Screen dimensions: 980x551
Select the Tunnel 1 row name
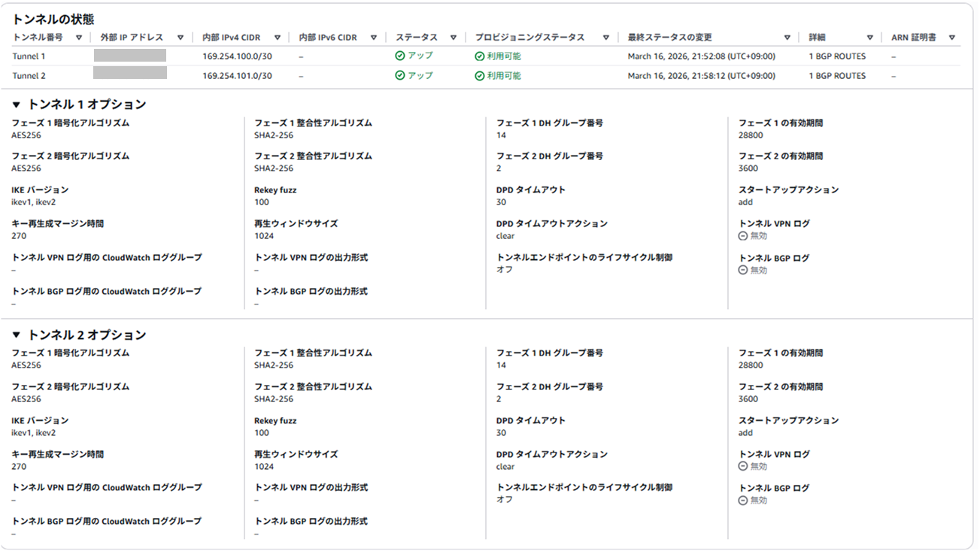click(x=29, y=56)
